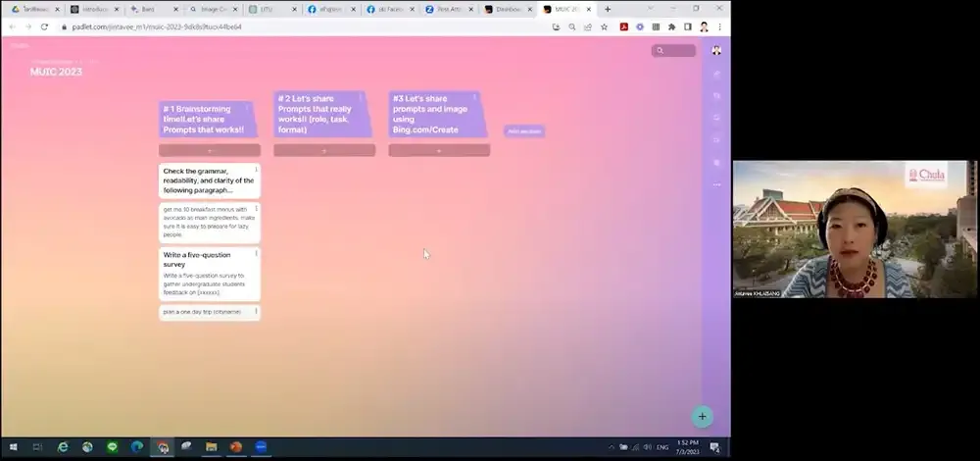The width and height of the screenshot is (980, 461).
Task: Add a post under section #1 Brainstorming
Action: pyautogui.click(x=210, y=150)
